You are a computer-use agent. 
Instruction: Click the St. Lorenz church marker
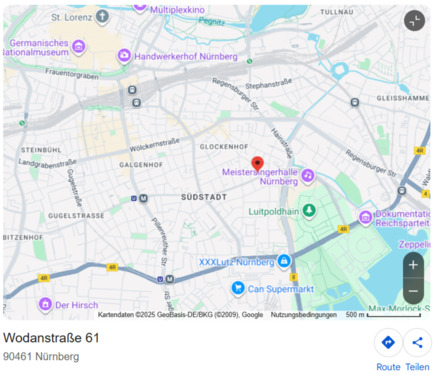tap(102, 17)
